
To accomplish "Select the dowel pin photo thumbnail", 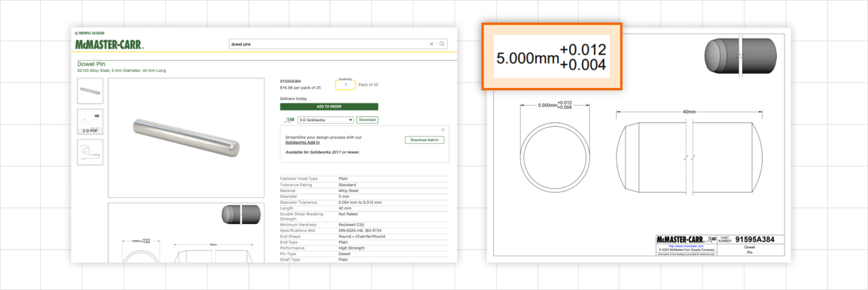I will [x=90, y=91].
